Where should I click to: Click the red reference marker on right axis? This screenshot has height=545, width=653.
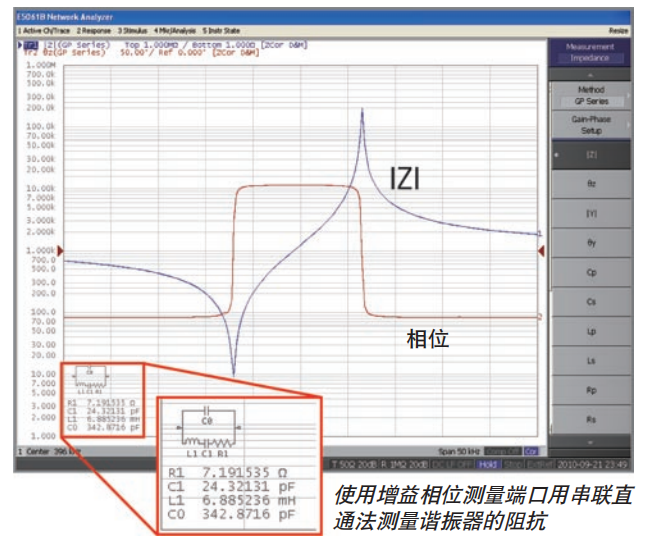click(x=542, y=250)
